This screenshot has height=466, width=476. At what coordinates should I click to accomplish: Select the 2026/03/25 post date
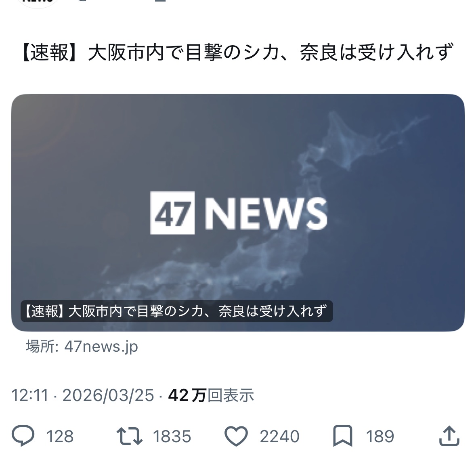108,395
